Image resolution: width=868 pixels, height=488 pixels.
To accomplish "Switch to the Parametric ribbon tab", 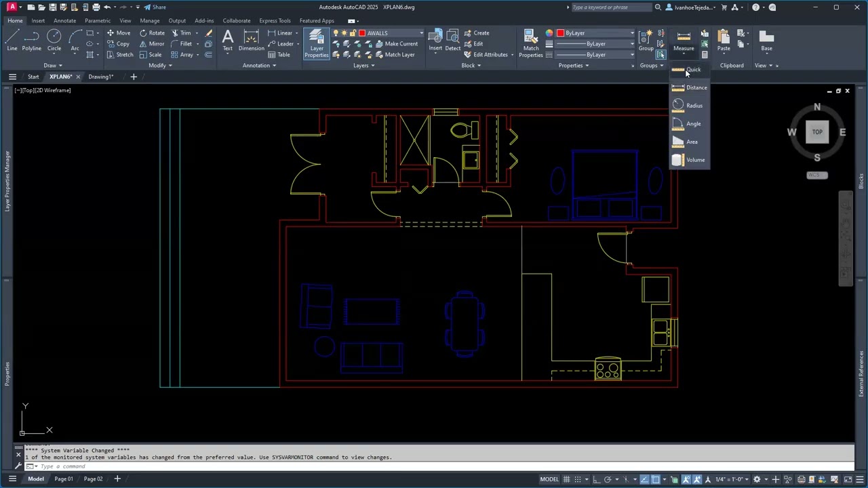I will (98, 20).
